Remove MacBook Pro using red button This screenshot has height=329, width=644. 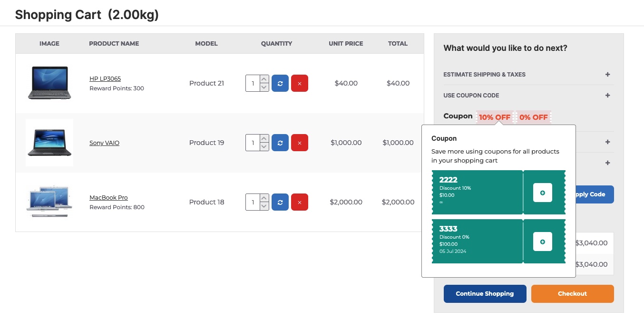(300, 202)
